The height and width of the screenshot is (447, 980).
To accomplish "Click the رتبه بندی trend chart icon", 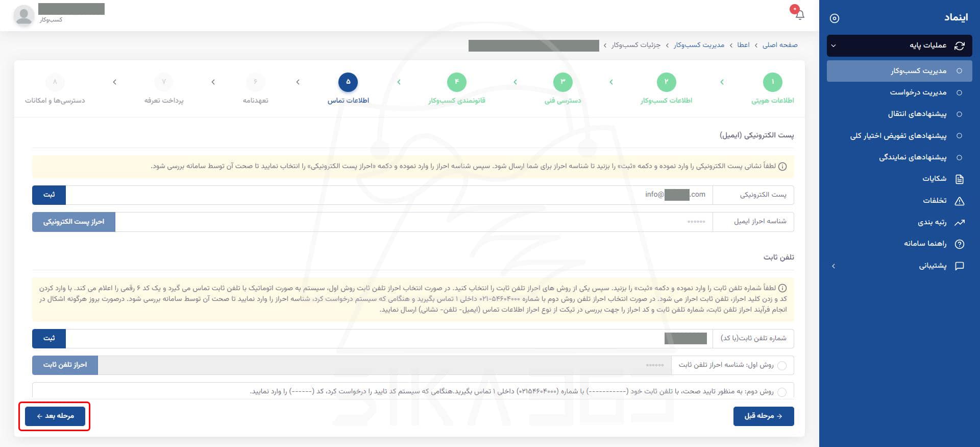I will 960,222.
